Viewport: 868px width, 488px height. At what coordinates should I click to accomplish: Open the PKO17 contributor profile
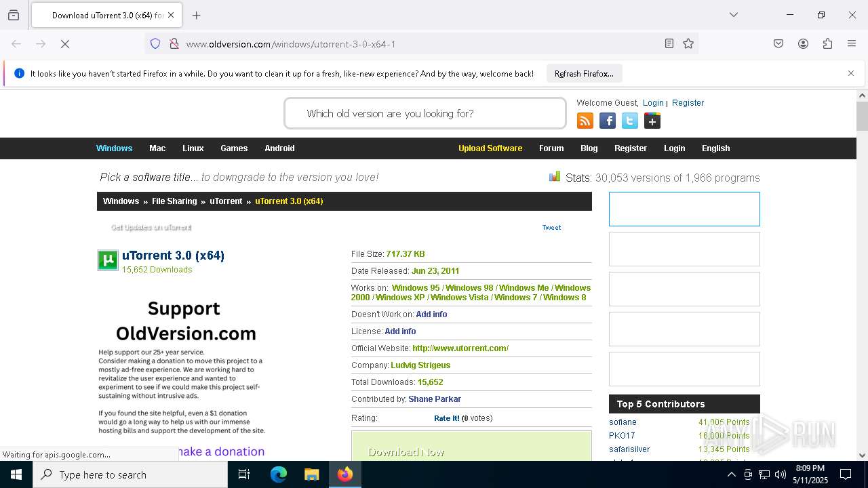click(622, 436)
